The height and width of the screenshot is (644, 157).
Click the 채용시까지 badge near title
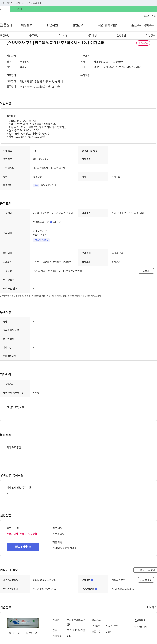(x=143, y=43)
